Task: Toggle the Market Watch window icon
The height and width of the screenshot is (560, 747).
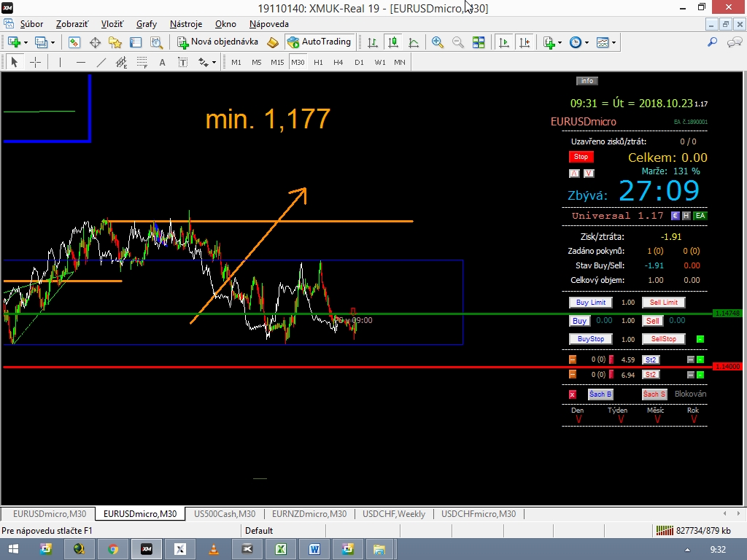Action: coord(74,42)
